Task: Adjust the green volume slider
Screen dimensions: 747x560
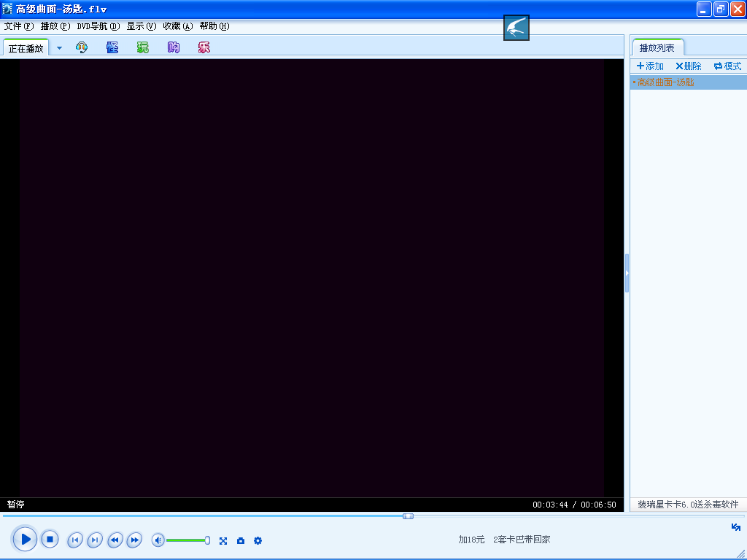Action: click(x=187, y=540)
